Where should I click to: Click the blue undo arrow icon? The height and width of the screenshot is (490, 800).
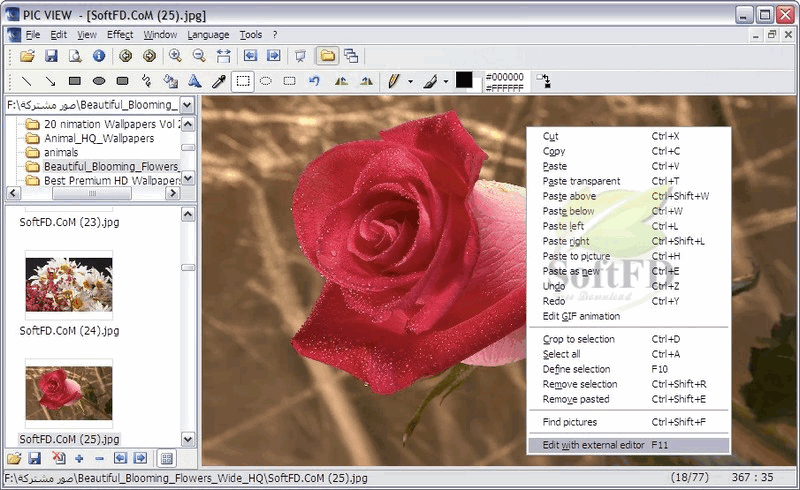[x=314, y=81]
